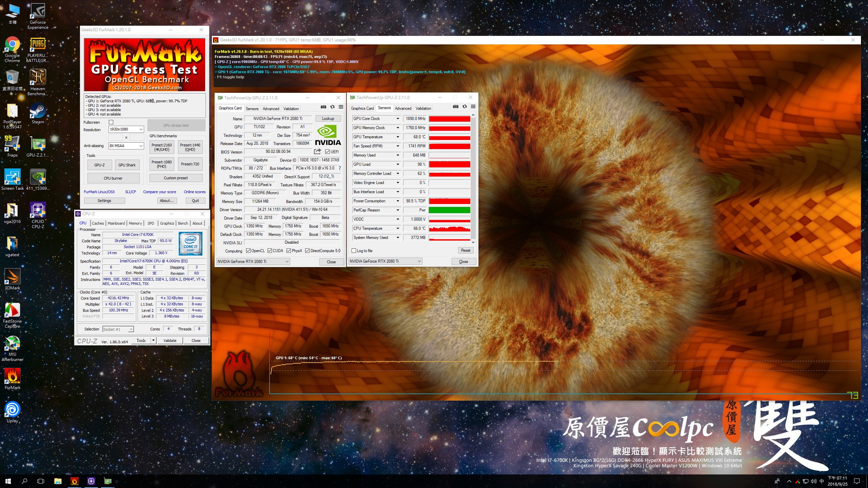Open the Resolution dropdown in FurMark
The width and height of the screenshot is (868, 488).
point(126,129)
